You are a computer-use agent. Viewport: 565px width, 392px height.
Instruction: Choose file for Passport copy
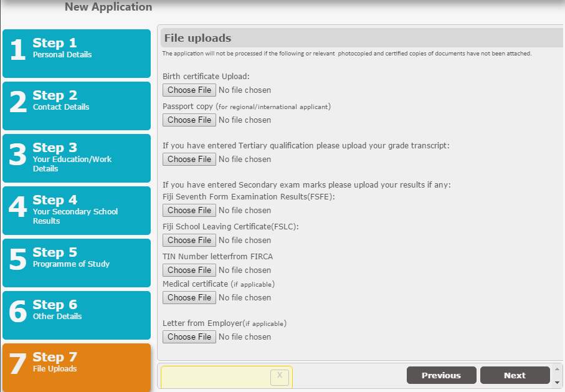point(189,120)
